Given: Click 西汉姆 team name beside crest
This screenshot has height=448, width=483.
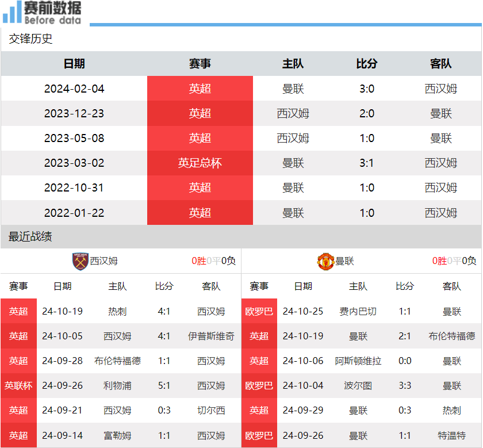Looking at the screenshot, I should pyautogui.click(x=104, y=261).
